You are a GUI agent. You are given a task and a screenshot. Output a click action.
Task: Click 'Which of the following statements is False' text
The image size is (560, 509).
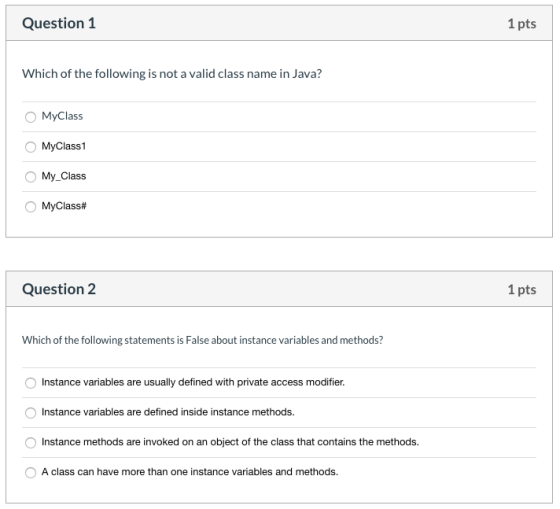coord(202,340)
